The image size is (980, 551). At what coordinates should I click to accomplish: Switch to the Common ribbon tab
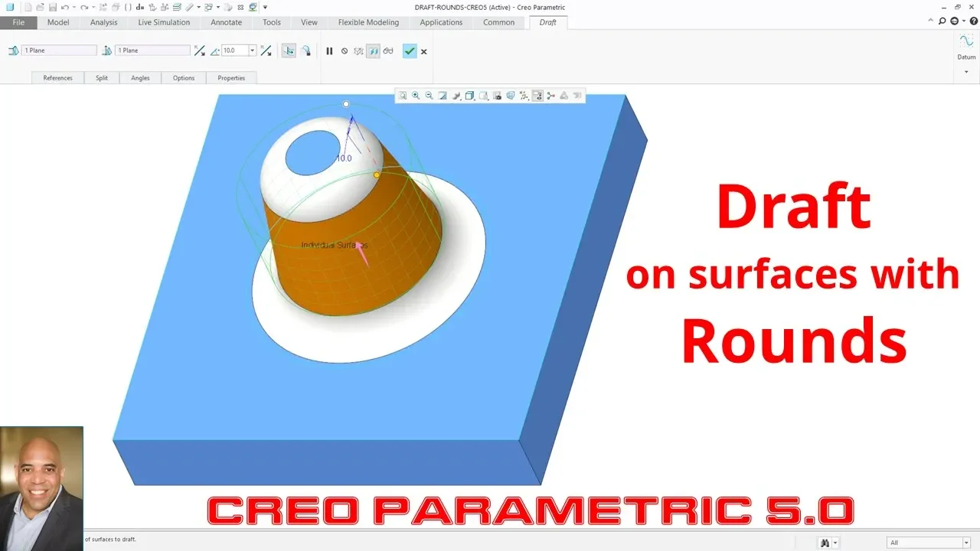coord(498,22)
